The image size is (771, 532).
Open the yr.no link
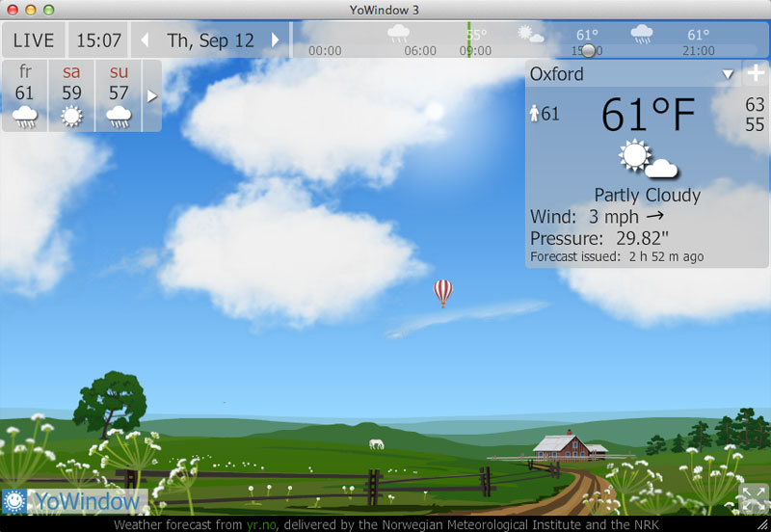pos(261,524)
